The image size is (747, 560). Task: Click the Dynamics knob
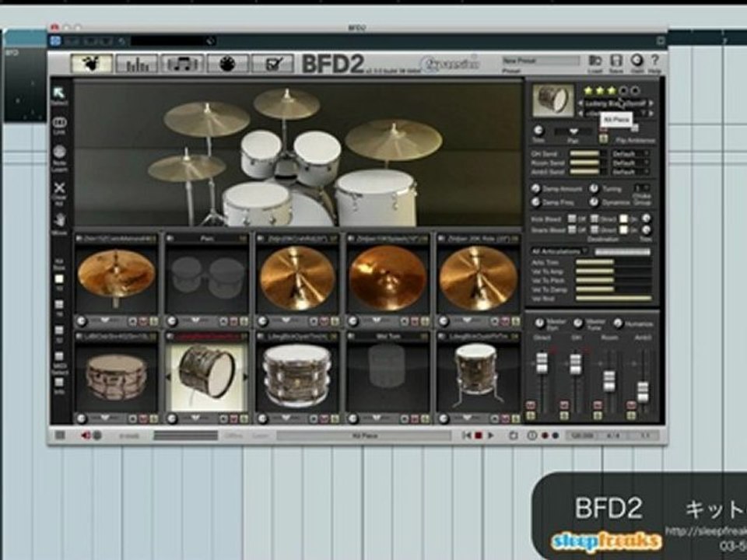pos(594,202)
